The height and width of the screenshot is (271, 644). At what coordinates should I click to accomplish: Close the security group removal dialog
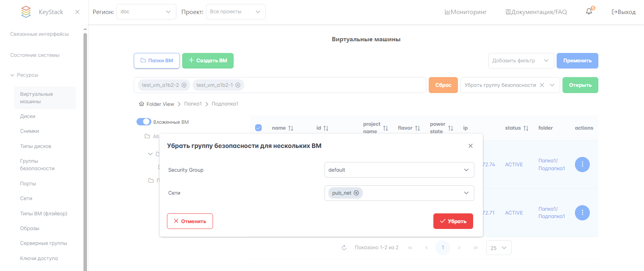470,146
